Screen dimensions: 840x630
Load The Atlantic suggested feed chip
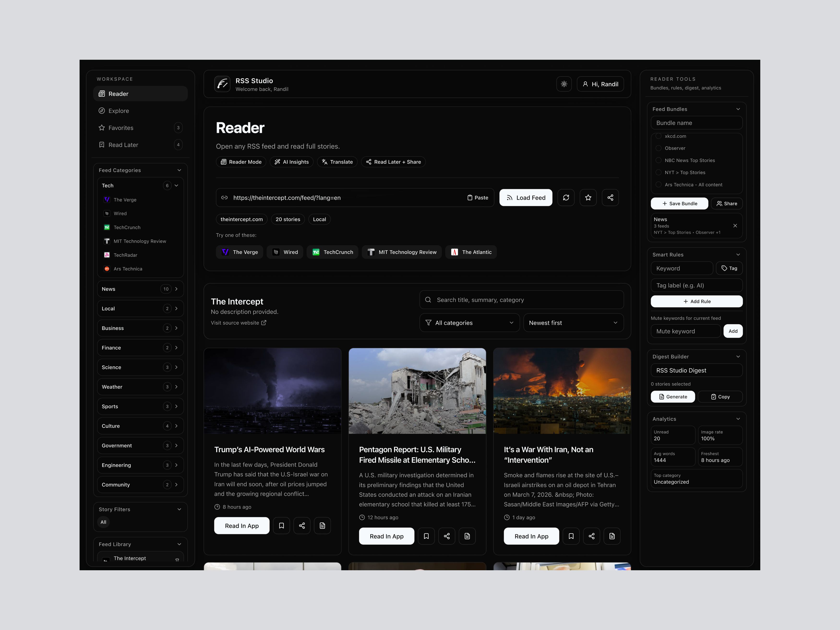(471, 252)
